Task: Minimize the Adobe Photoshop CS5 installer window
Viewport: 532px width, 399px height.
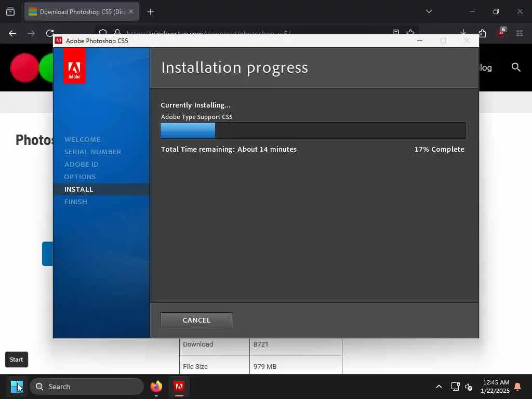Action: [x=420, y=41]
